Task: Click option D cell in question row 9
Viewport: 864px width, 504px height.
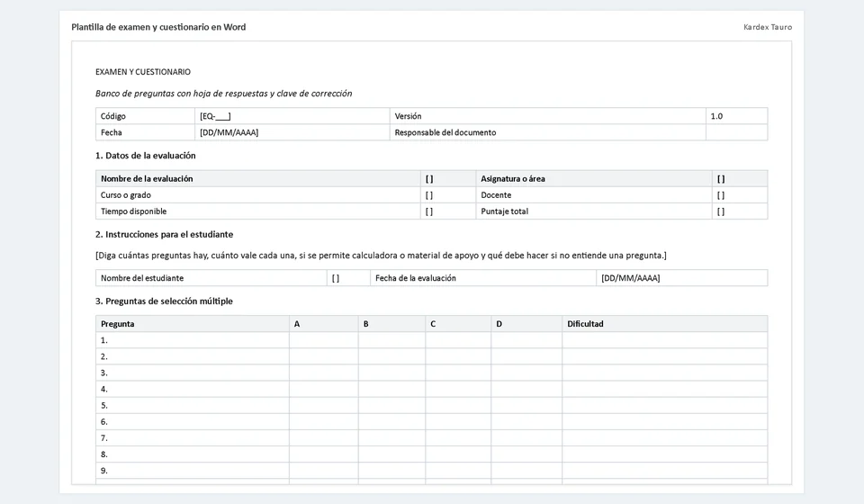Action: point(526,471)
